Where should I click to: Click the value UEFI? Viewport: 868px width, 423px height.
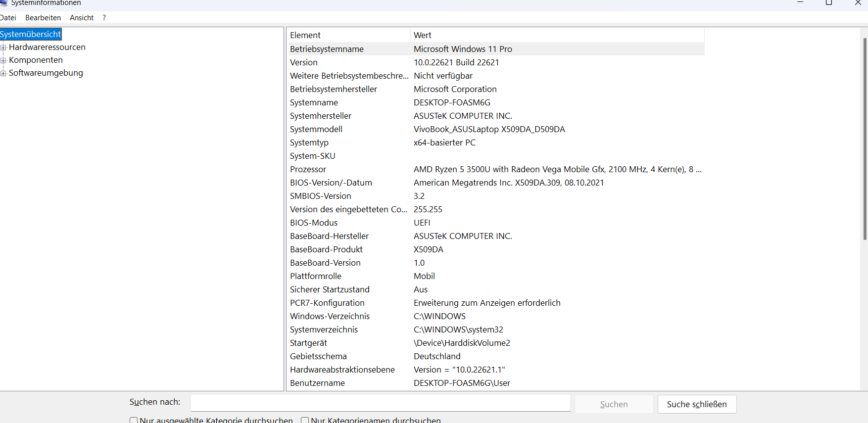pyautogui.click(x=422, y=223)
